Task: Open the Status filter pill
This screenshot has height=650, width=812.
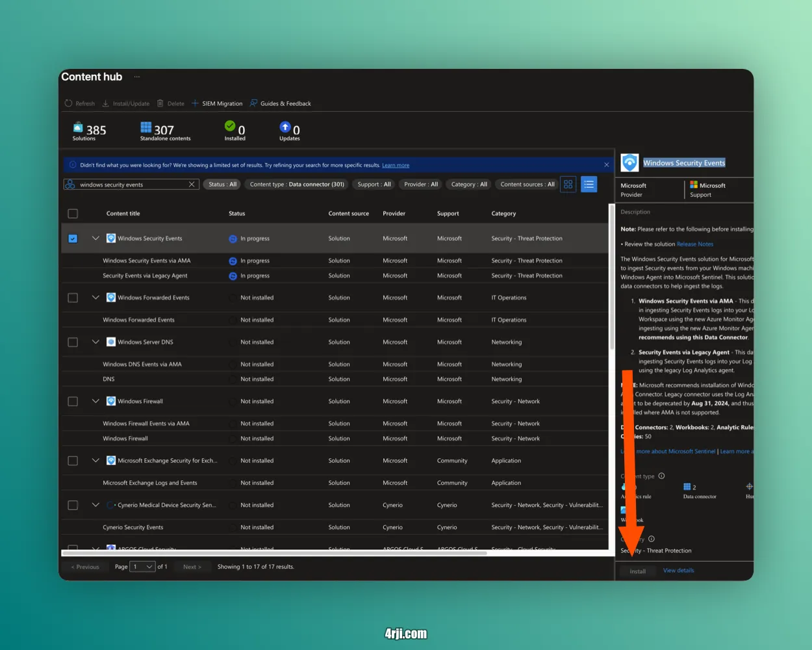Action: 222,185
